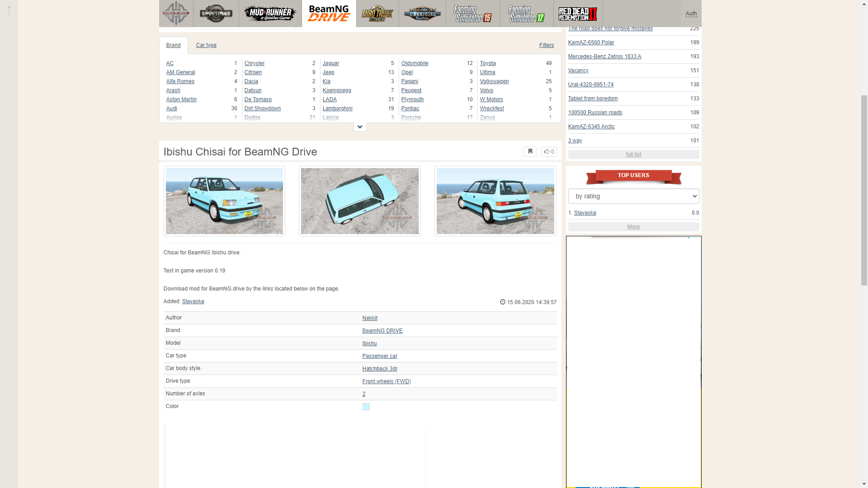Click the 'full list' button

click(x=633, y=155)
